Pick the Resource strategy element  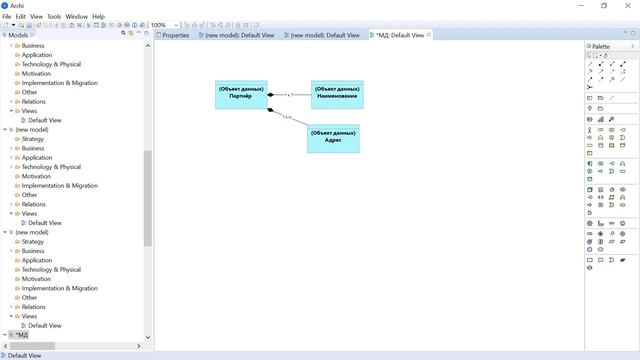pyautogui.click(x=590, y=119)
